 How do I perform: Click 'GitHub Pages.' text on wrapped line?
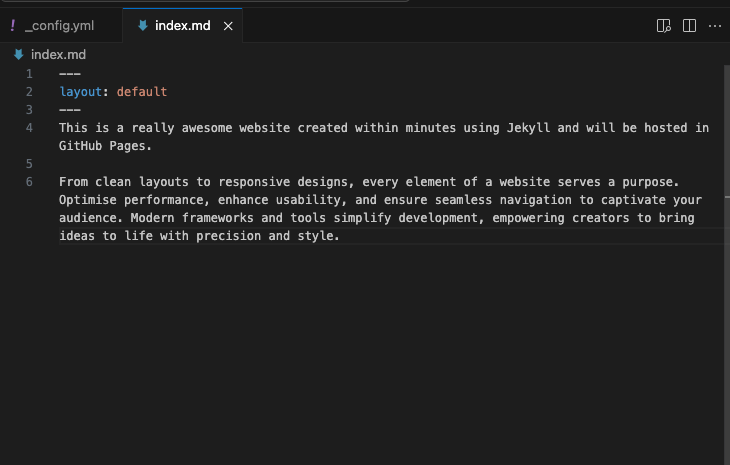(105, 146)
